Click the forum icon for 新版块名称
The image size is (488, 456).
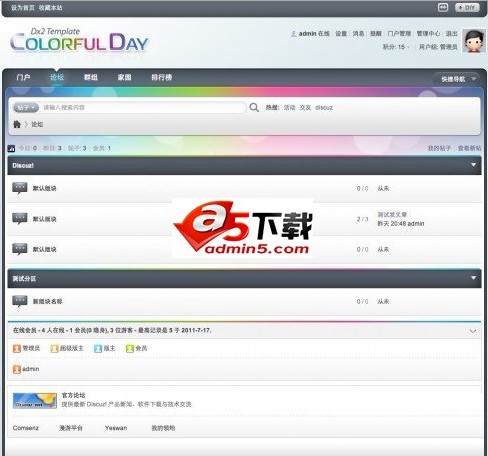coord(20,301)
